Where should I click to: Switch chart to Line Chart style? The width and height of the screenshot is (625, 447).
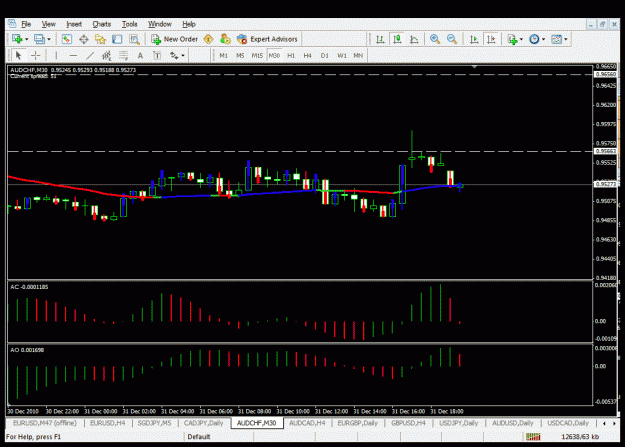click(414, 39)
